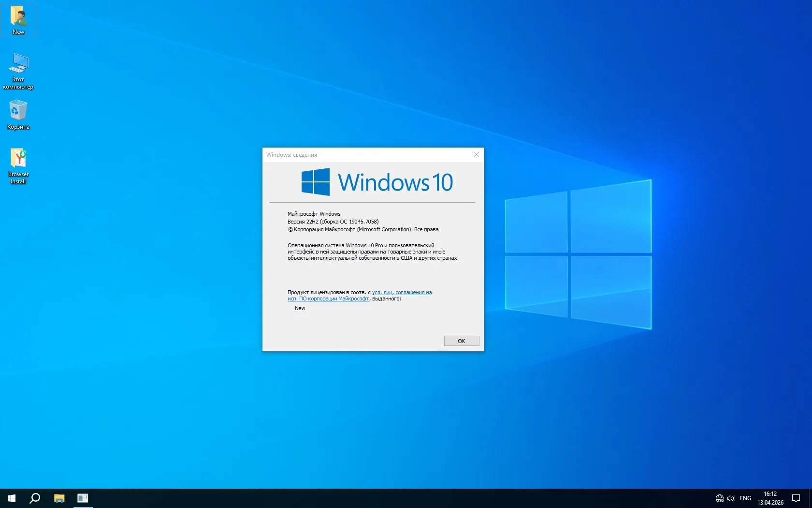The width and height of the screenshot is (812, 508).
Task: Click Show Desktop at taskbar's right edge
Action: pos(810,498)
